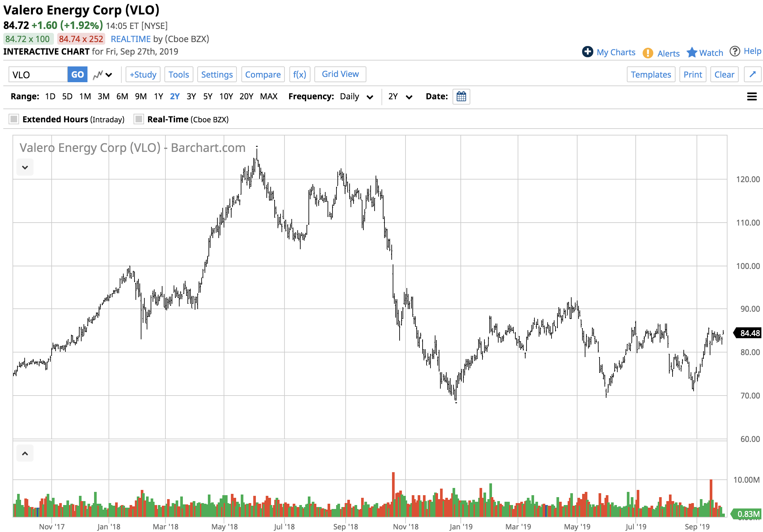Open the Alerts link

[668, 53]
